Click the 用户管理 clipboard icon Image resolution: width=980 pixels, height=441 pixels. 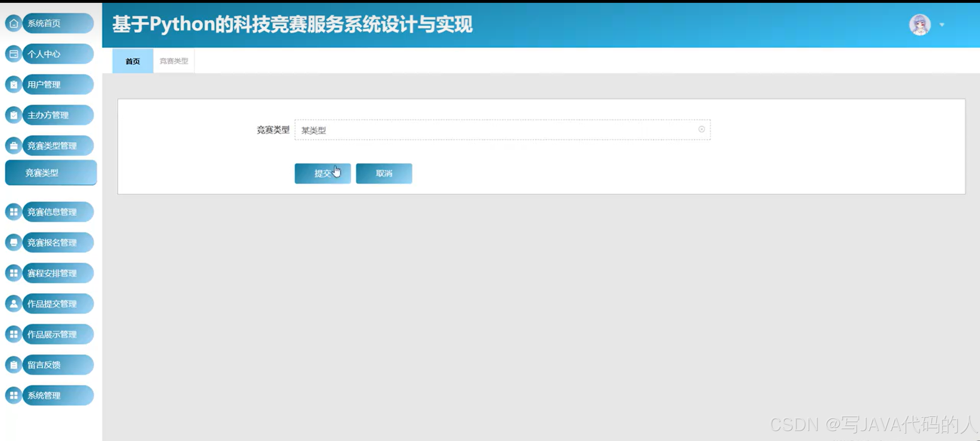coord(14,84)
